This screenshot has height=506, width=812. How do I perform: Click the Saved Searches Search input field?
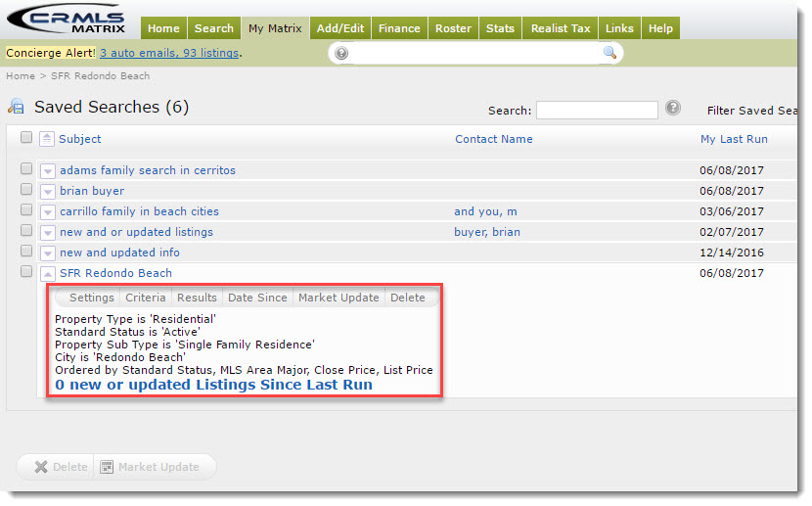tap(597, 110)
